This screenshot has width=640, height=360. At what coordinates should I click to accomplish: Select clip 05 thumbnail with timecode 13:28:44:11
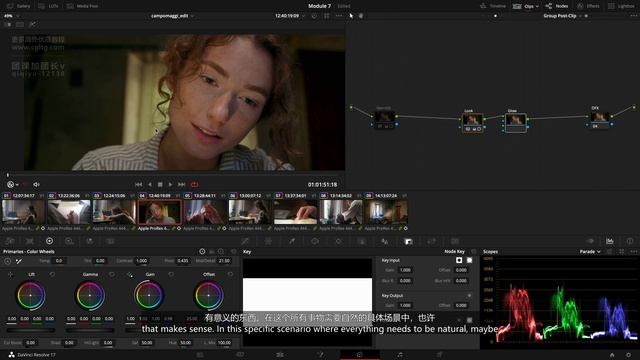[x=205, y=212]
